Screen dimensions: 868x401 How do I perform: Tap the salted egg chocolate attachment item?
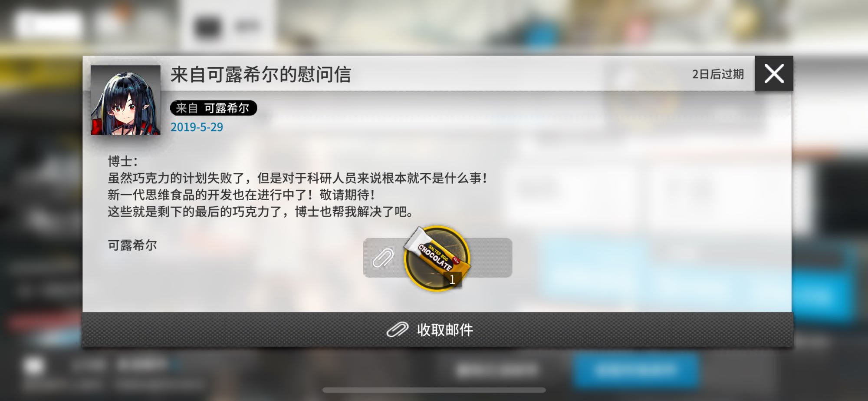point(437,258)
